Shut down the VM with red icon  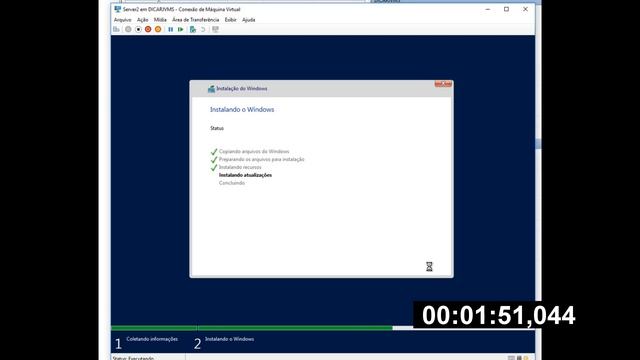click(x=148, y=29)
